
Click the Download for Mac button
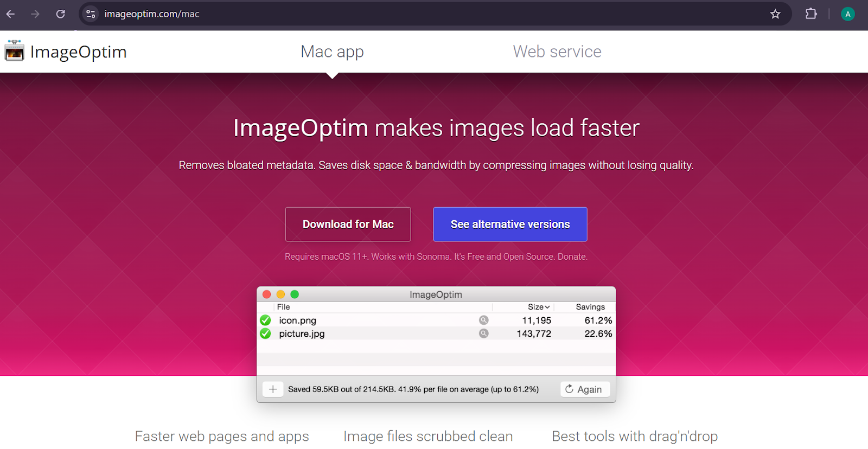[x=348, y=224]
